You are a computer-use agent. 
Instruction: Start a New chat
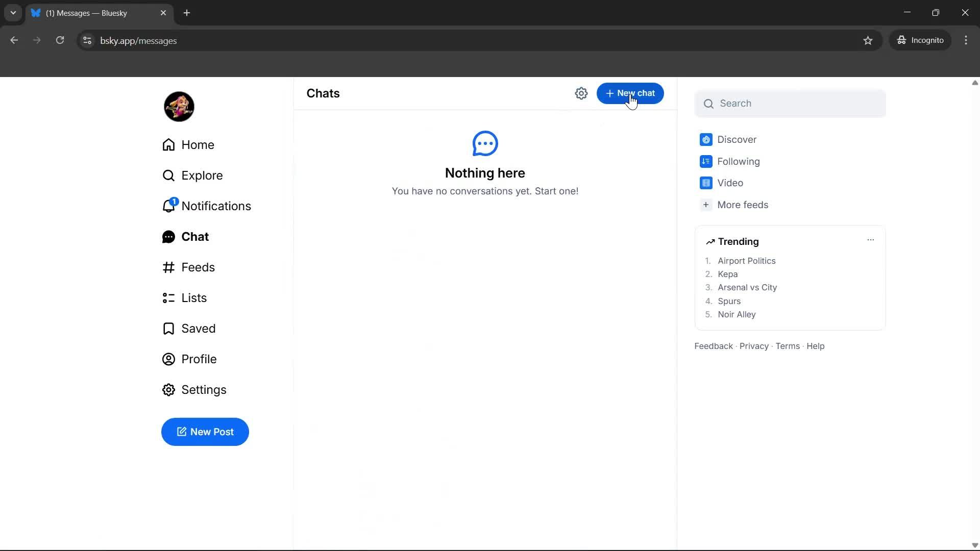pos(630,93)
